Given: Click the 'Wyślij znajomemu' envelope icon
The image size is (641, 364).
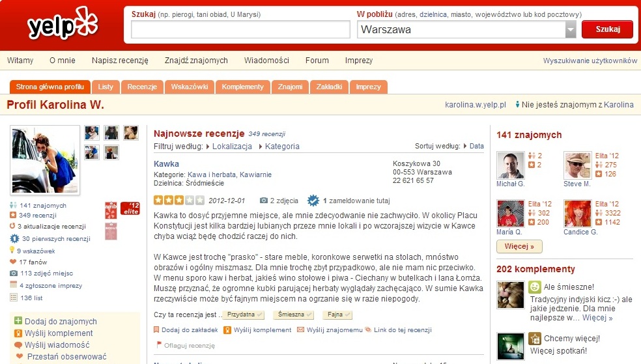Looking at the screenshot, I should click(x=300, y=330).
